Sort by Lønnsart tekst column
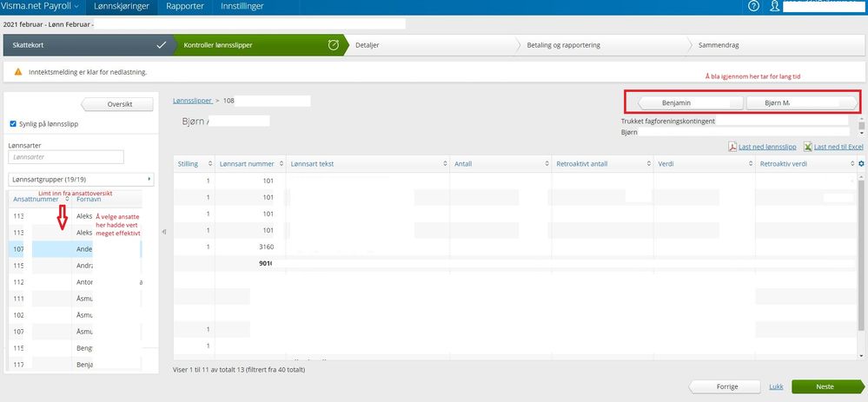 click(x=445, y=164)
